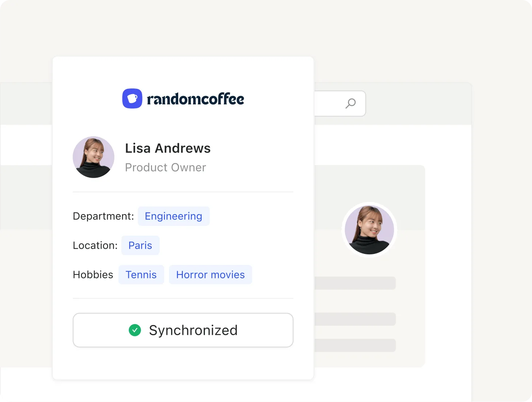Click the magnifying glass search icon
The image size is (532, 402).
pyautogui.click(x=350, y=103)
